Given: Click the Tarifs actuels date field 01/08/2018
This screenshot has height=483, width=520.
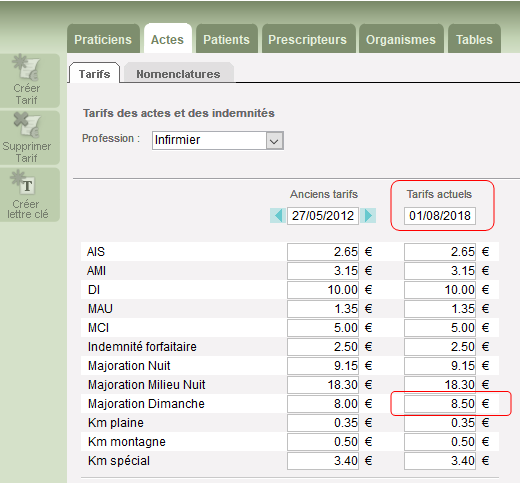Looking at the screenshot, I should coord(440,216).
